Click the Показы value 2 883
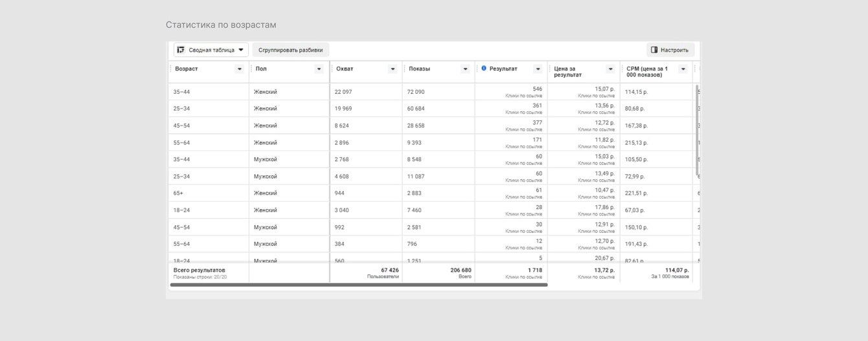 pyautogui.click(x=414, y=193)
